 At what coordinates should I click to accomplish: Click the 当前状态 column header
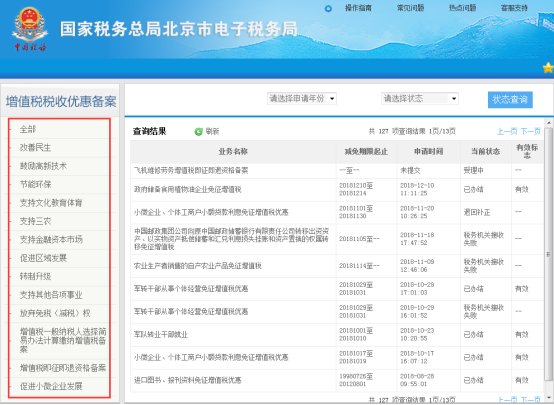(485, 152)
